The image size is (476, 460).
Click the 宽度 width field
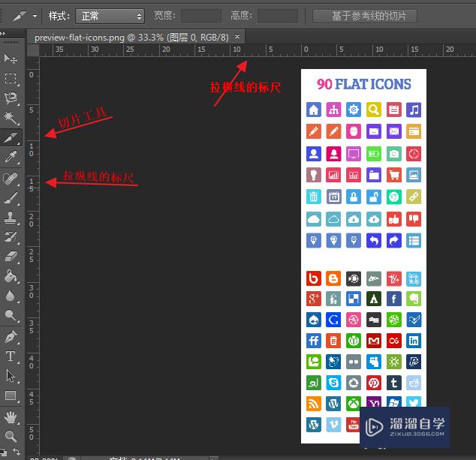coord(201,16)
